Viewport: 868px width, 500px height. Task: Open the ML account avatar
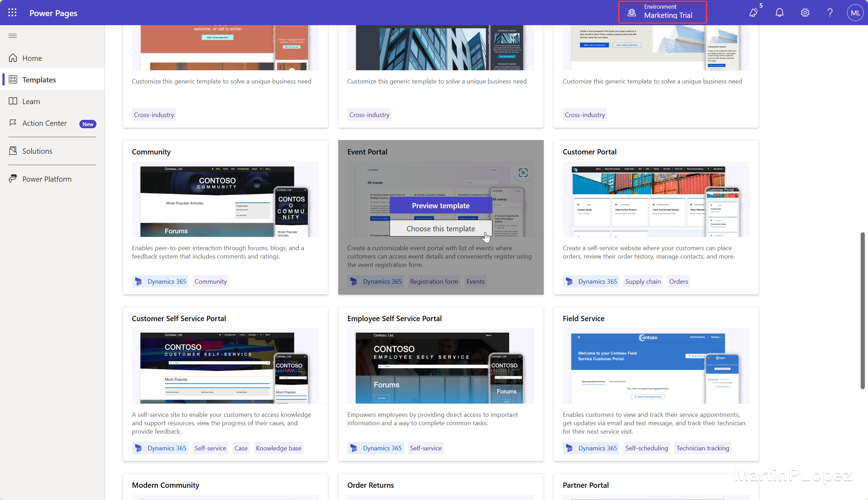(855, 13)
